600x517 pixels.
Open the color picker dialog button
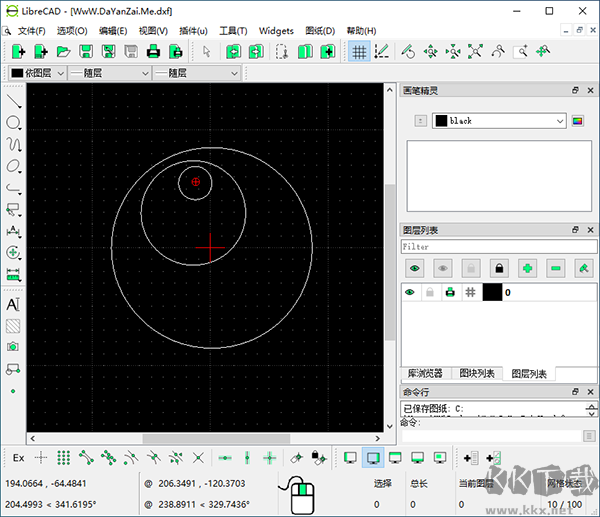pos(577,121)
